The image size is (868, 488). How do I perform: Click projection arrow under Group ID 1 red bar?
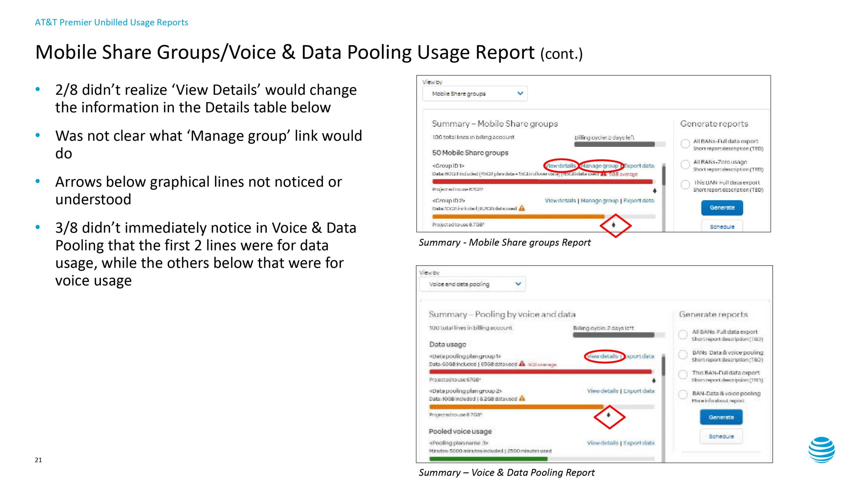(654, 191)
